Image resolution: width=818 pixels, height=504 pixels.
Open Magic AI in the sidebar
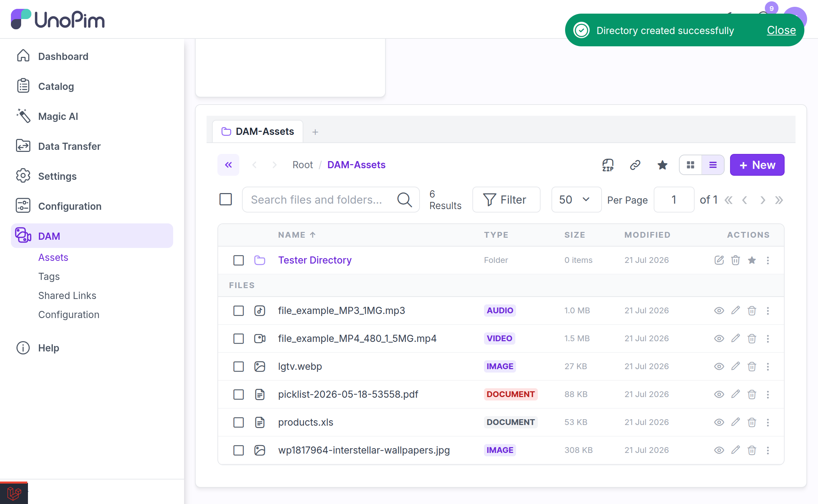92,116
